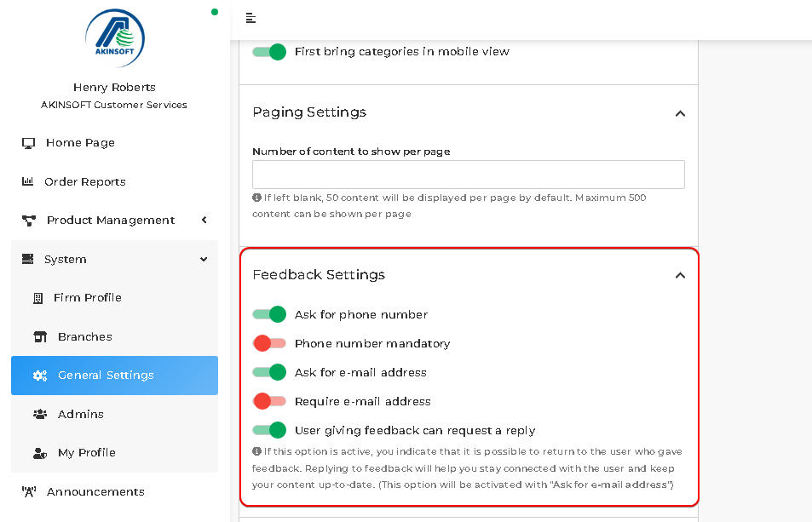Toggle First bring categories in mobile view
Viewport: 812px width, 522px height.
click(269, 52)
